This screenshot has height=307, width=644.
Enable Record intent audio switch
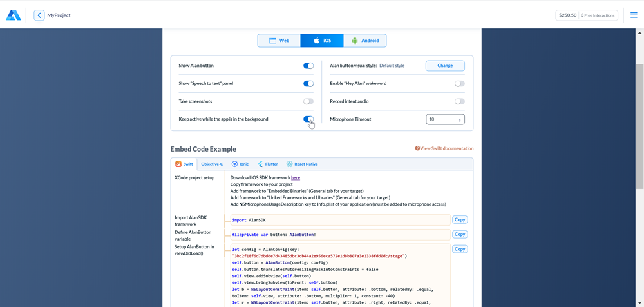click(459, 101)
